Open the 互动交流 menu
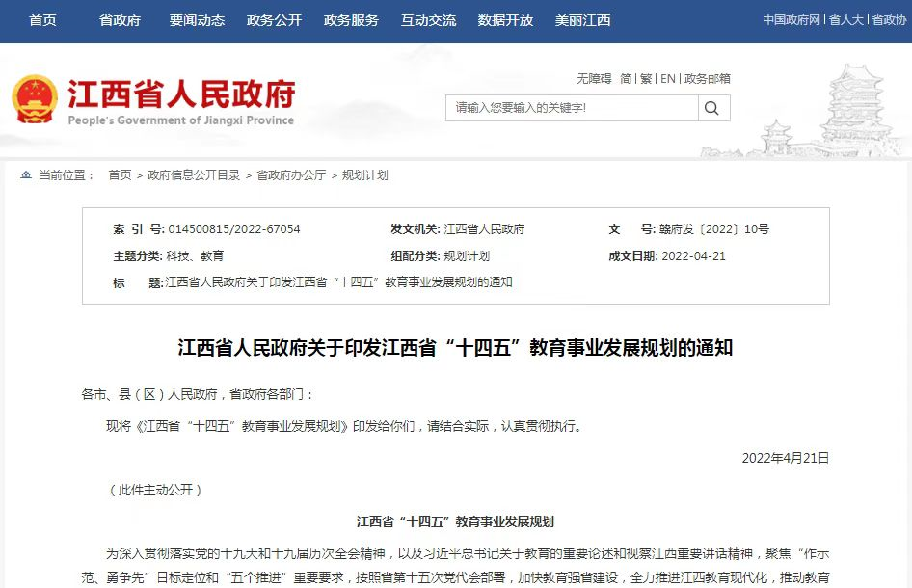Viewport: 912px width, 588px height. (428, 20)
